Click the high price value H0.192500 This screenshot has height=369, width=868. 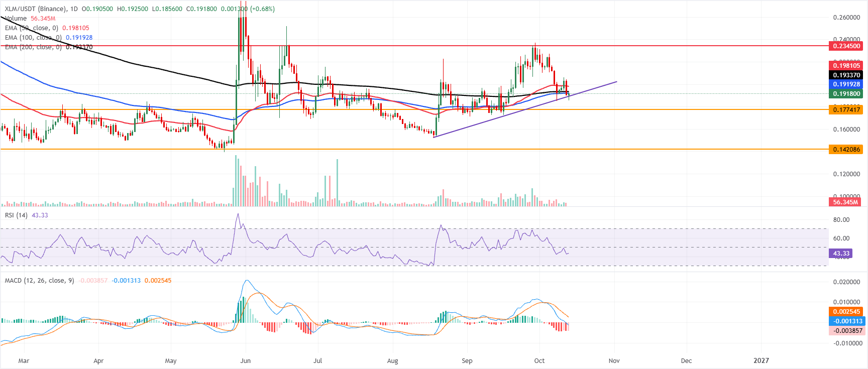[133, 9]
